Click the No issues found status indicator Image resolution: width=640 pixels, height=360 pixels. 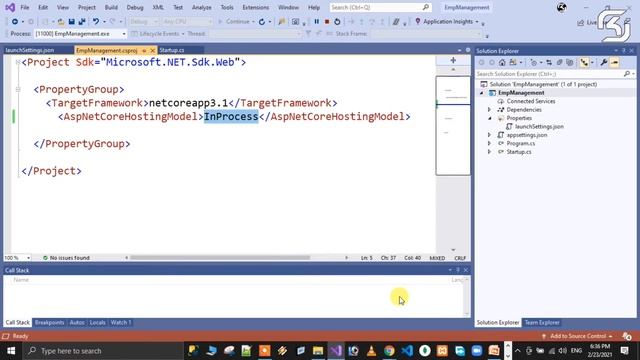pyautogui.click(x=66, y=258)
